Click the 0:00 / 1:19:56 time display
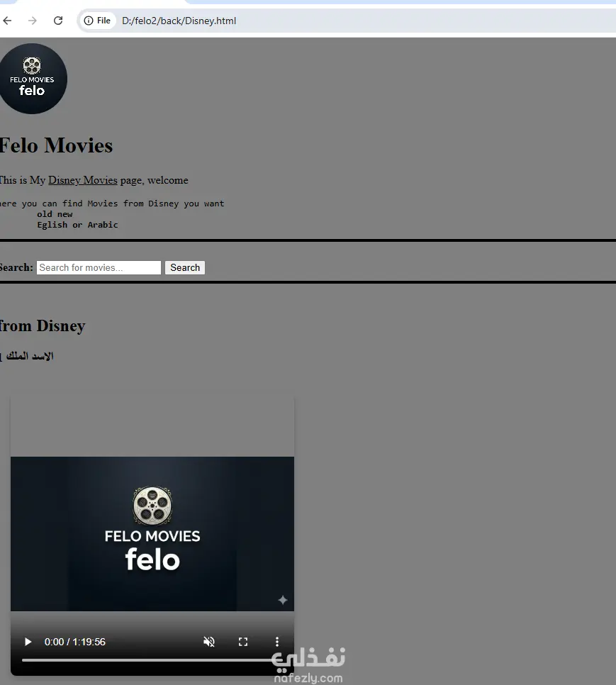Viewport: 616px width, 685px height. [75, 642]
